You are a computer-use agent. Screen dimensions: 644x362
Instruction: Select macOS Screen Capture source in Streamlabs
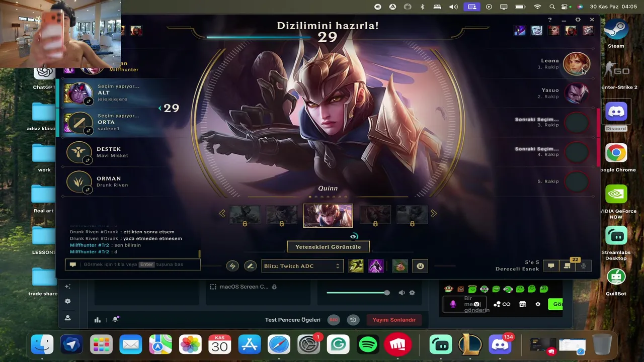pyautogui.click(x=244, y=287)
